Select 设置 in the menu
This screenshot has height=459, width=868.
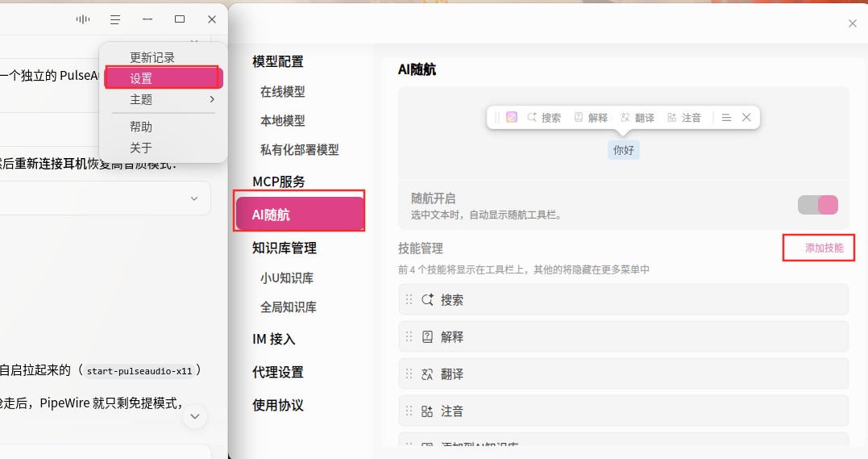click(164, 78)
